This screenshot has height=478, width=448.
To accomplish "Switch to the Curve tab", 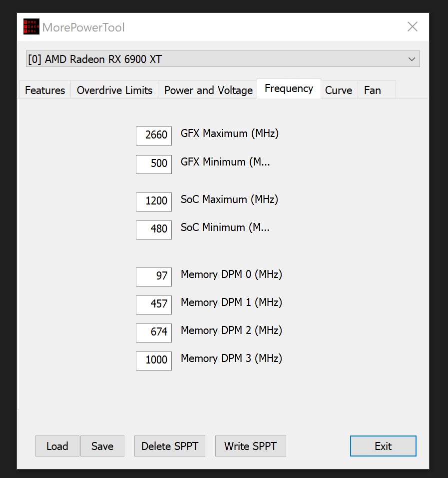I will click(338, 90).
